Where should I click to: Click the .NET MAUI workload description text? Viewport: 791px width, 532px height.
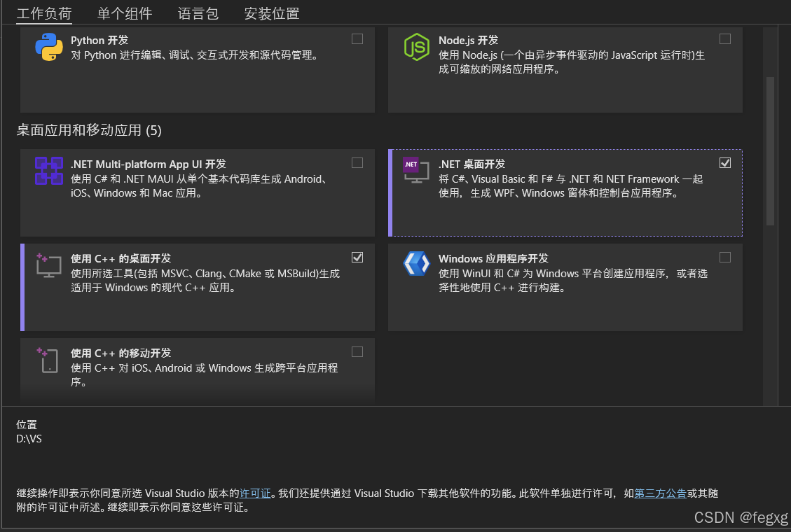201,186
